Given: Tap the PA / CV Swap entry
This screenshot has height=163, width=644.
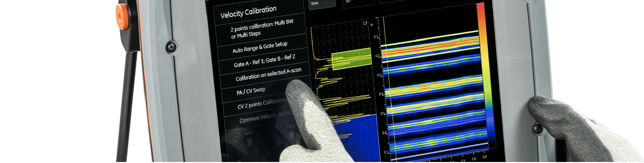Looking at the screenshot, I should click(251, 91).
